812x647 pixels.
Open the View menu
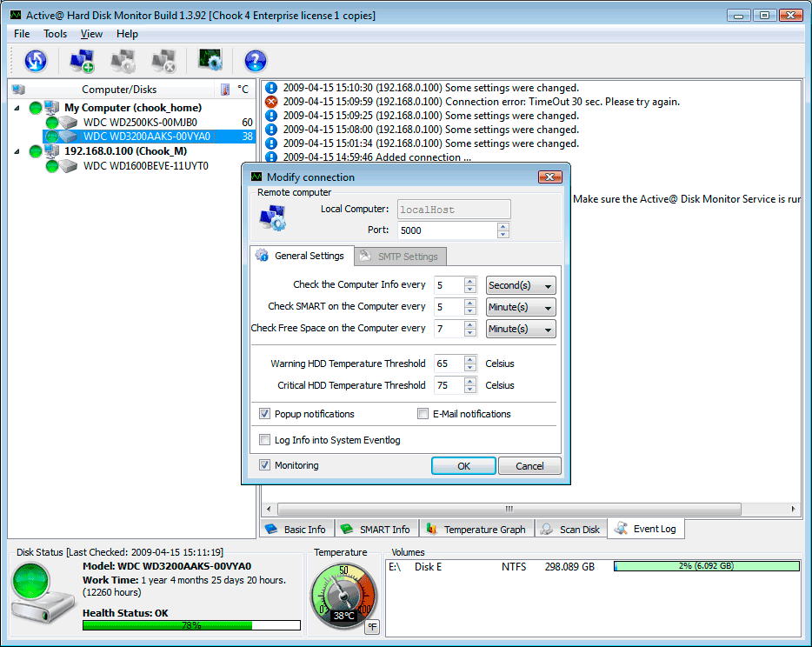(x=91, y=34)
